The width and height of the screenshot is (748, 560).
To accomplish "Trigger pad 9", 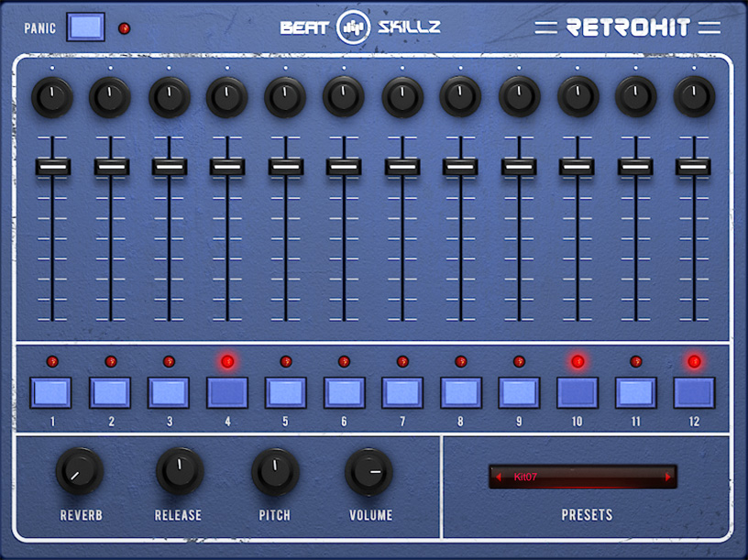I will [519, 392].
